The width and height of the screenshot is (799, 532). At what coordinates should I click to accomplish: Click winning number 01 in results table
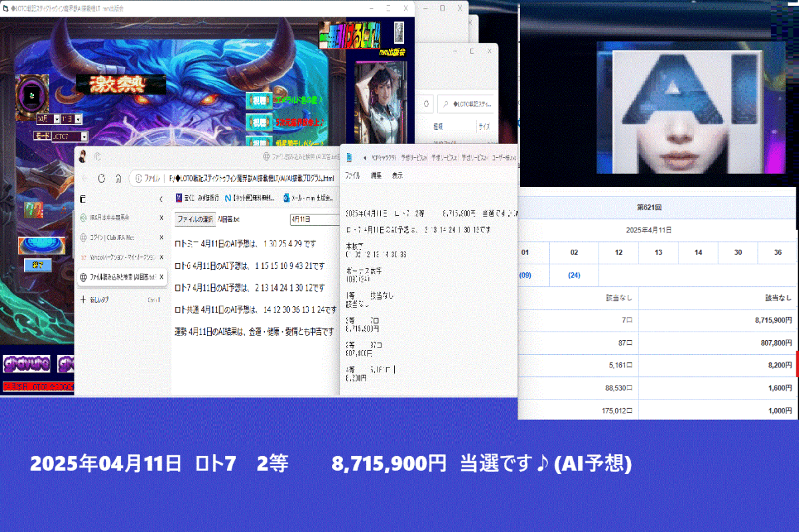525,252
